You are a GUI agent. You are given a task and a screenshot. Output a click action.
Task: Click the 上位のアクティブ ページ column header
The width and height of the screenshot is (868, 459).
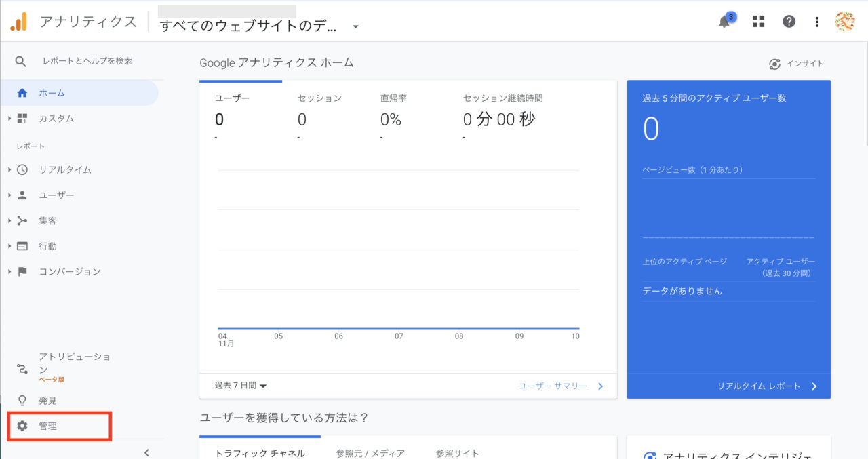684,262
